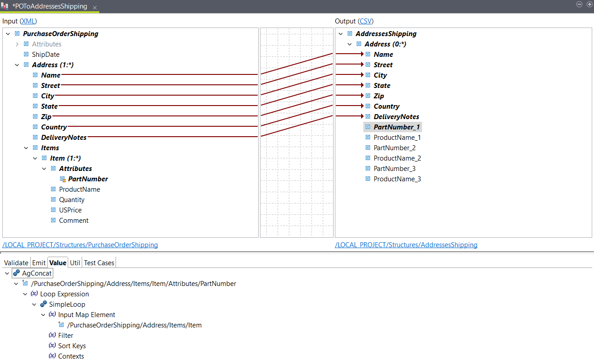This screenshot has height=364, width=594.
Task: Select the Input Map Element icon
Action: [x=52, y=314]
